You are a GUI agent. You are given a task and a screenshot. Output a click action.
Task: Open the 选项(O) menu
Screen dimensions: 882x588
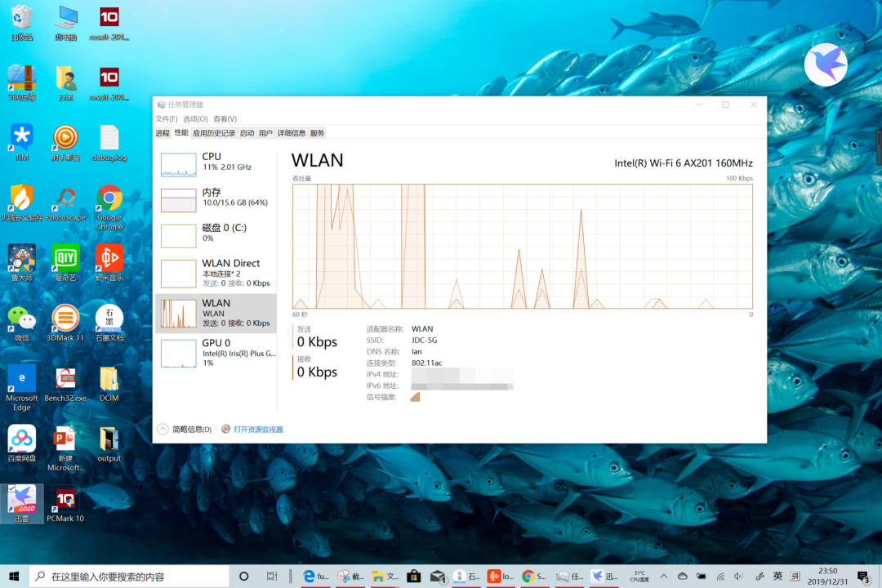point(195,118)
